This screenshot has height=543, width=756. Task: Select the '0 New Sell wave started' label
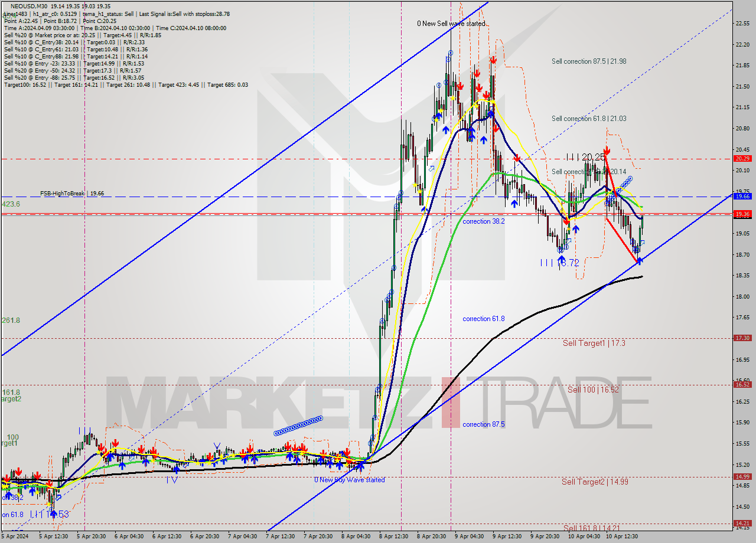point(451,24)
